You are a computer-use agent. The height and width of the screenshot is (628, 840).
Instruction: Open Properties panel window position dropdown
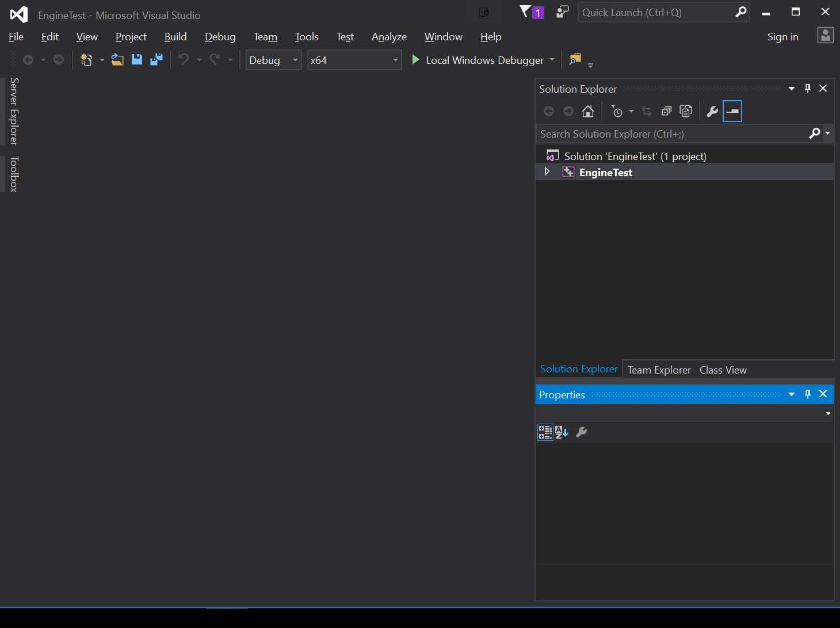pyautogui.click(x=792, y=394)
